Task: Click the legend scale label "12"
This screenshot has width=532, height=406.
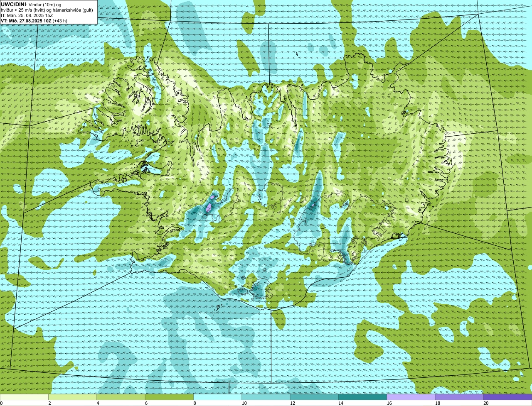Action: pos(292,403)
